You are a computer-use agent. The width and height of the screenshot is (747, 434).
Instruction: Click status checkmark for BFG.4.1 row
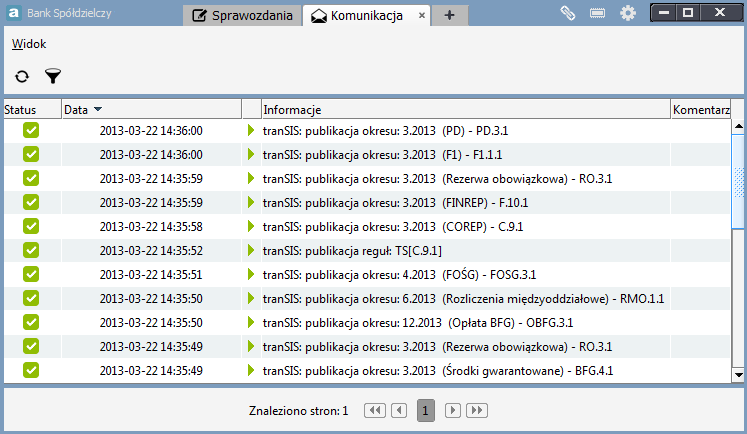[x=31, y=370]
